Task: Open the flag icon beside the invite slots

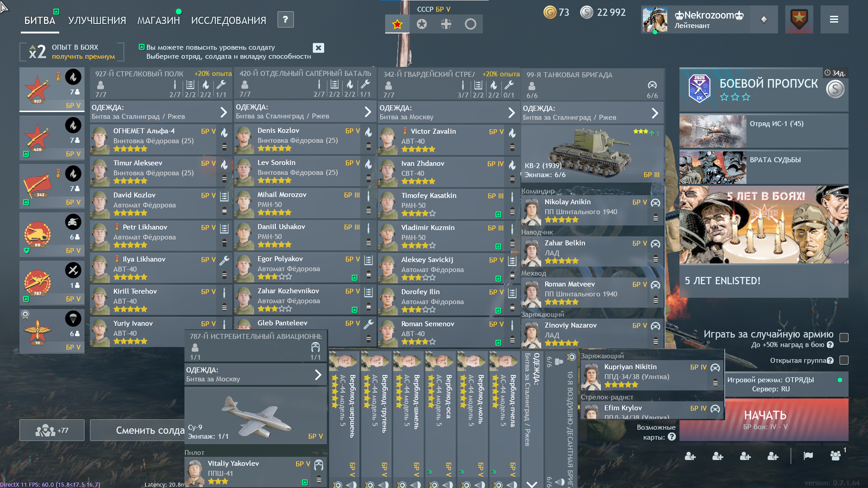Action: click(808, 456)
